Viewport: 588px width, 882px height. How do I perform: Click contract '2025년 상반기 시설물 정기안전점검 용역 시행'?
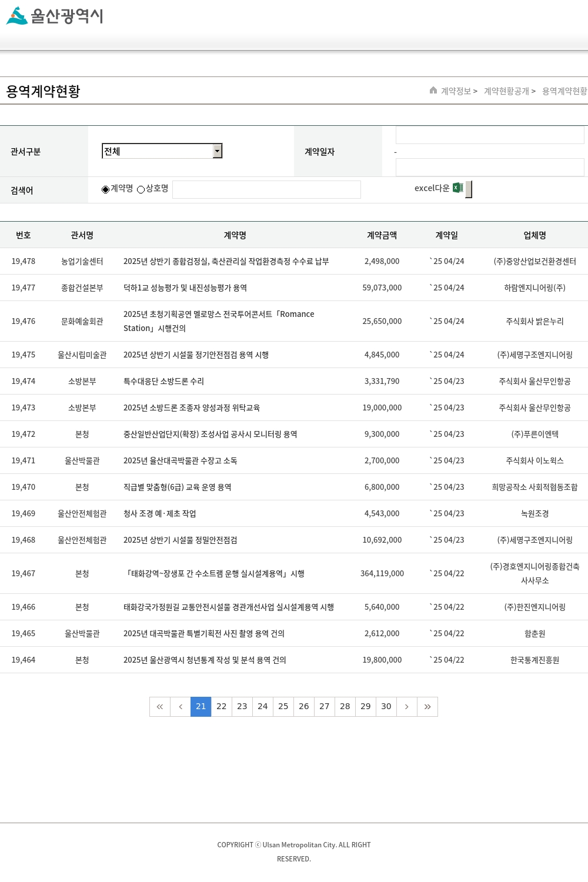pyautogui.click(x=196, y=355)
